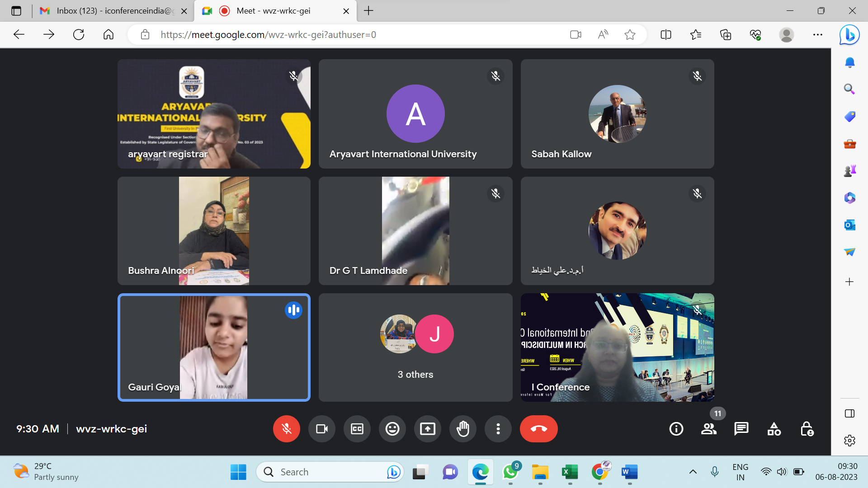Switch to Gmail Inbox tab
This screenshot has height=488, width=868.
click(x=113, y=11)
